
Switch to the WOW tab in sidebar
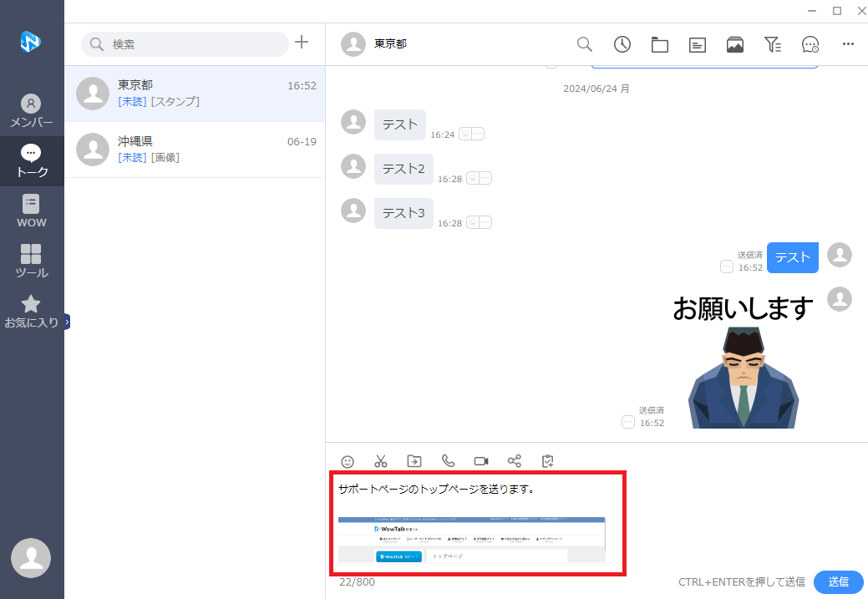(x=31, y=211)
